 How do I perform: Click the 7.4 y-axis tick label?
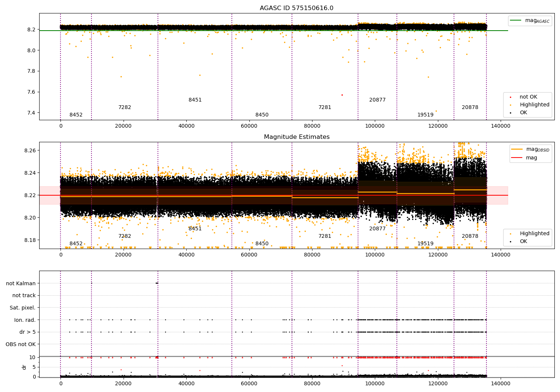pos(31,113)
